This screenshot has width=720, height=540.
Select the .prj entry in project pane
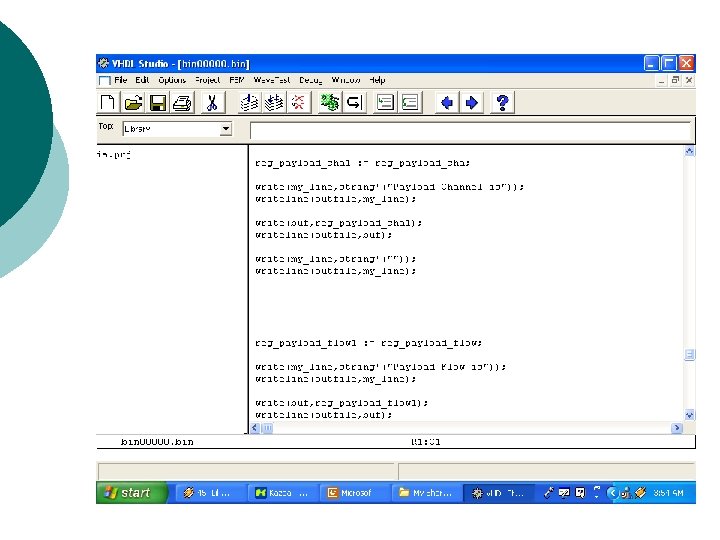point(113,154)
